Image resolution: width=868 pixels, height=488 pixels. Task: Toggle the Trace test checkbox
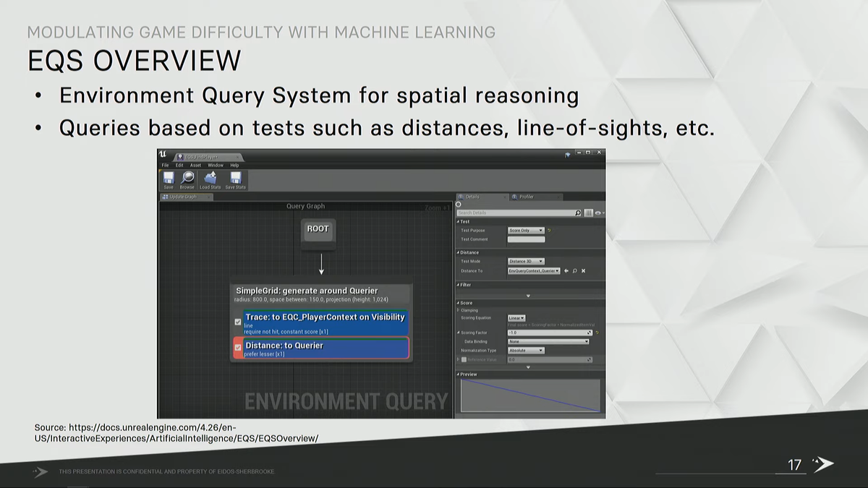click(238, 322)
